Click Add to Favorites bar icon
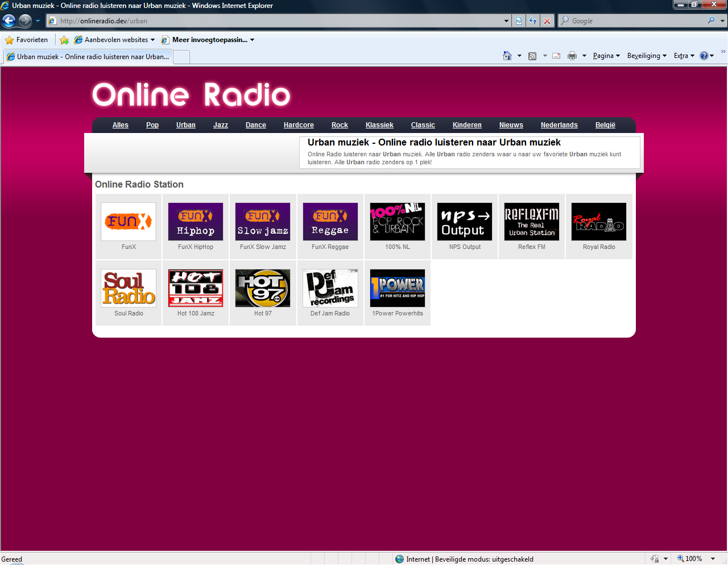 [x=64, y=40]
